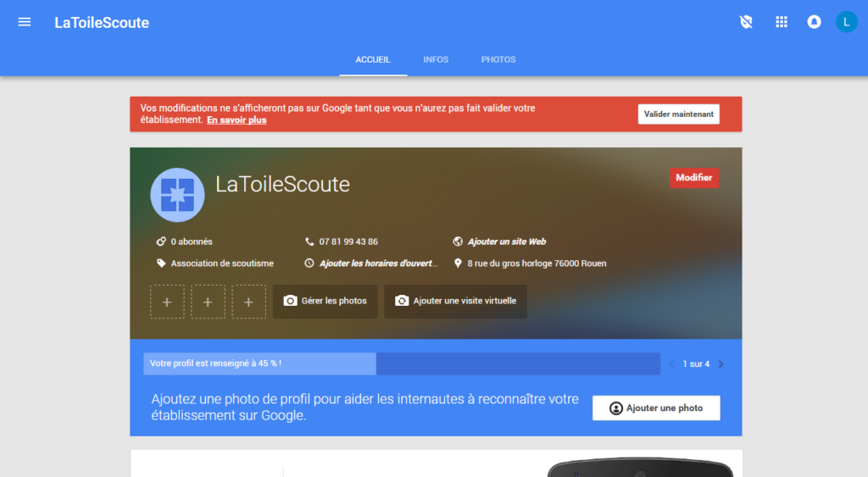The image size is (868, 477).
Task: Click the LaToileScoute header title
Action: point(102,23)
